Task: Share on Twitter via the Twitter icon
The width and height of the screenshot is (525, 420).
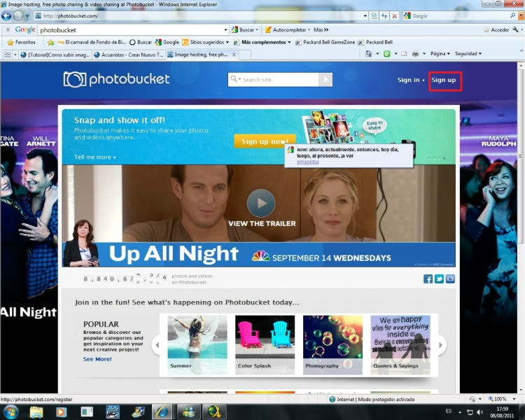Action: [439, 279]
